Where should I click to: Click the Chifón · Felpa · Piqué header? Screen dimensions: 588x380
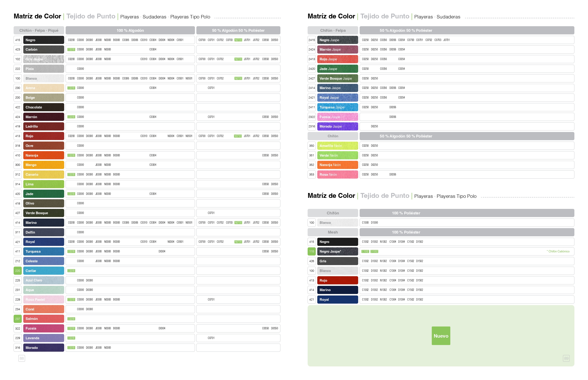[x=39, y=30]
